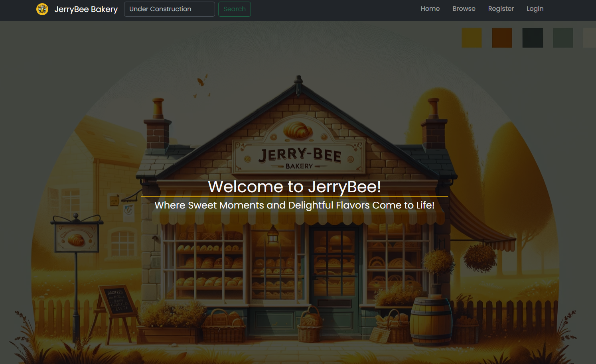The width and height of the screenshot is (596, 364).
Task: Open the Browse menu item
Action: pos(464,9)
